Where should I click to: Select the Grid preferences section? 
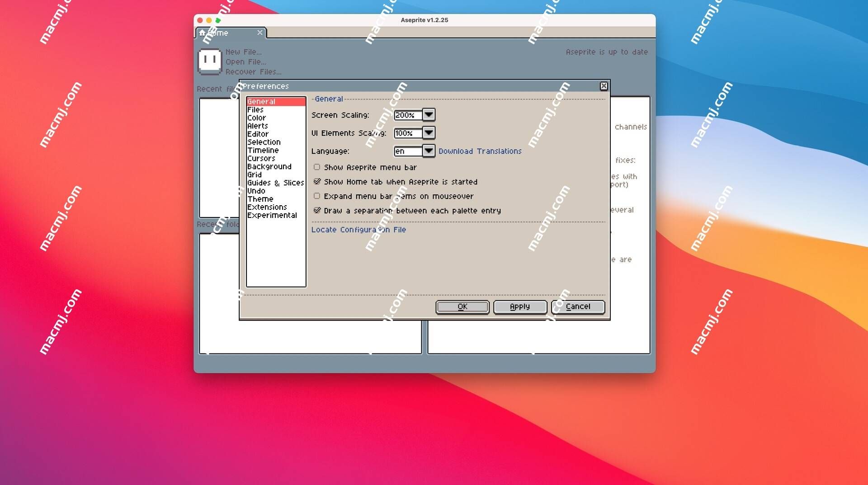tap(276, 174)
